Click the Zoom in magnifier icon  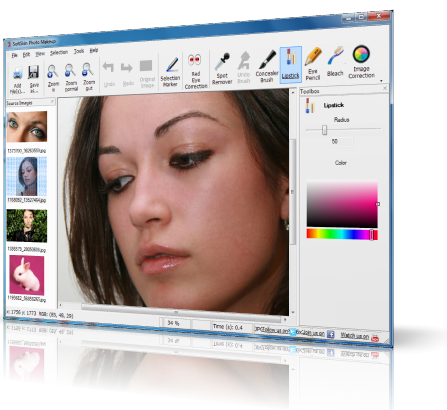[53, 72]
